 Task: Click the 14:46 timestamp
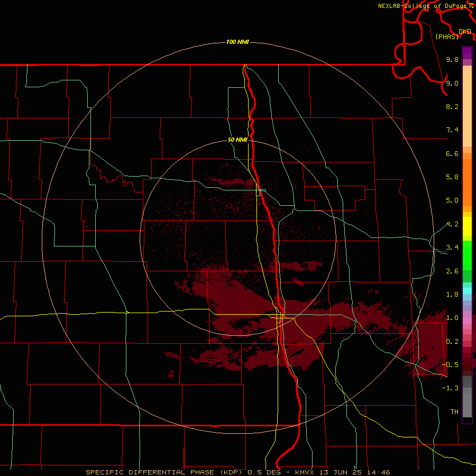tap(378, 472)
